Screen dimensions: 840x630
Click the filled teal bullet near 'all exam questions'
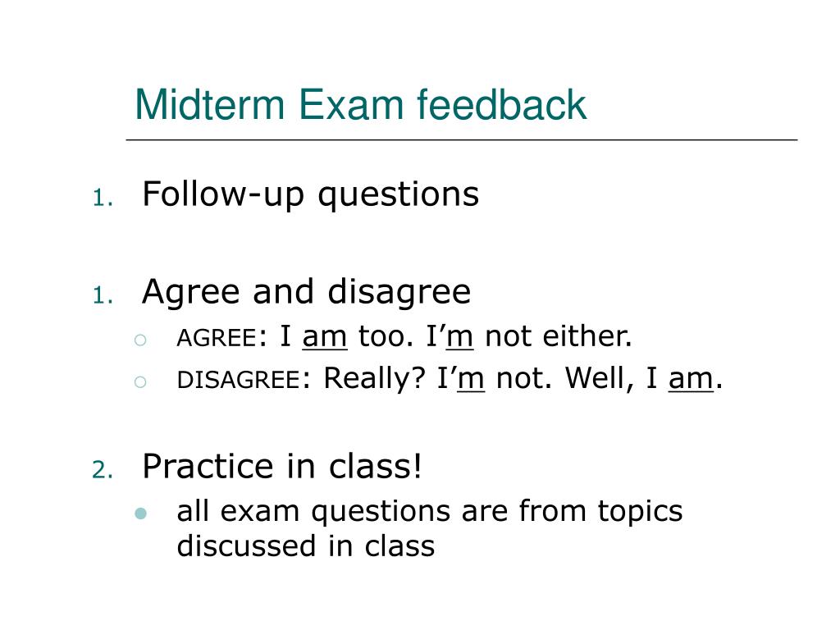(x=141, y=514)
